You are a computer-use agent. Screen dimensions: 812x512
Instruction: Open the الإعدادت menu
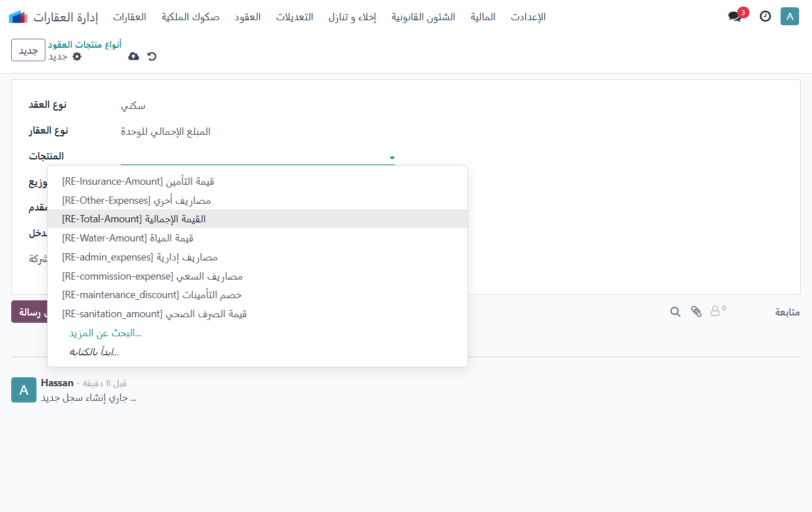(x=528, y=17)
